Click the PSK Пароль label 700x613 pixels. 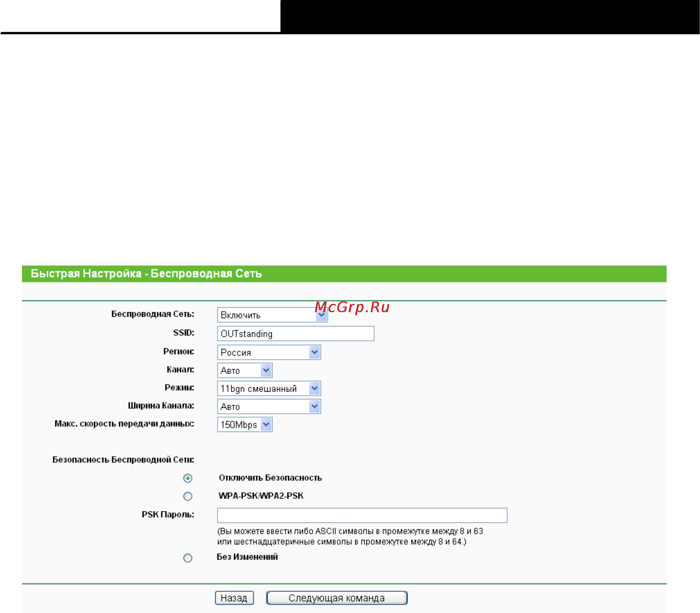click(168, 514)
